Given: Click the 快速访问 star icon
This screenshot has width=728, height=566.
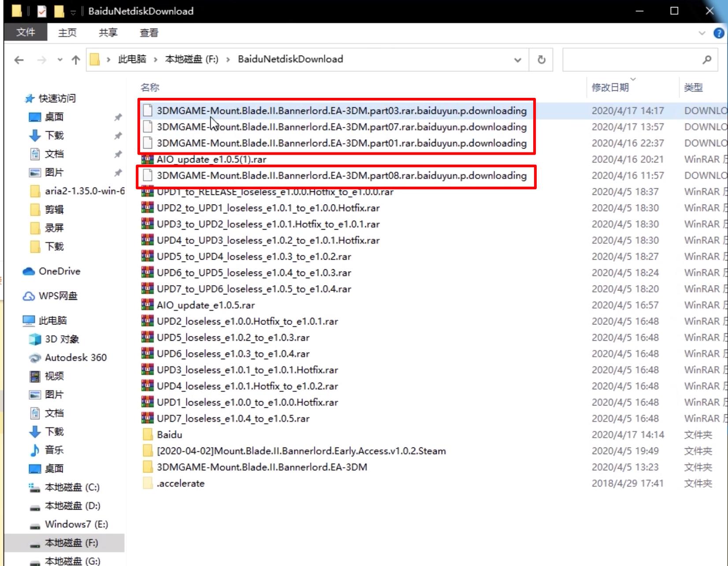Looking at the screenshot, I should [29, 98].
